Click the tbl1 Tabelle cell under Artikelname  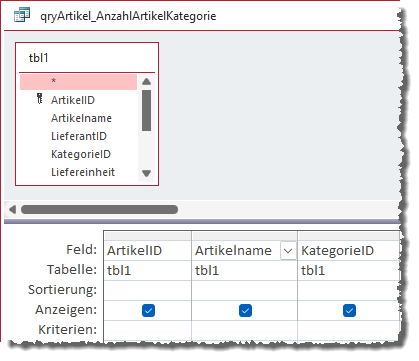tap(244, 270)
